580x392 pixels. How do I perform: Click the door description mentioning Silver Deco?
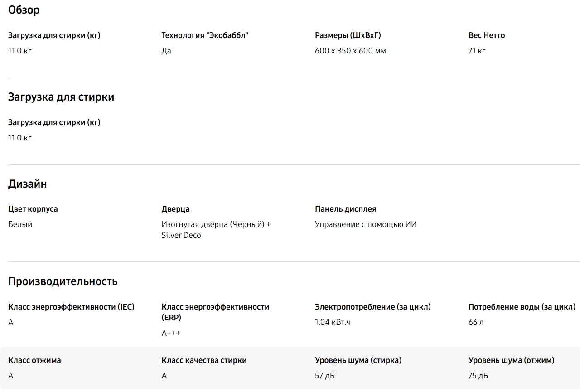(x=216, y=230)
